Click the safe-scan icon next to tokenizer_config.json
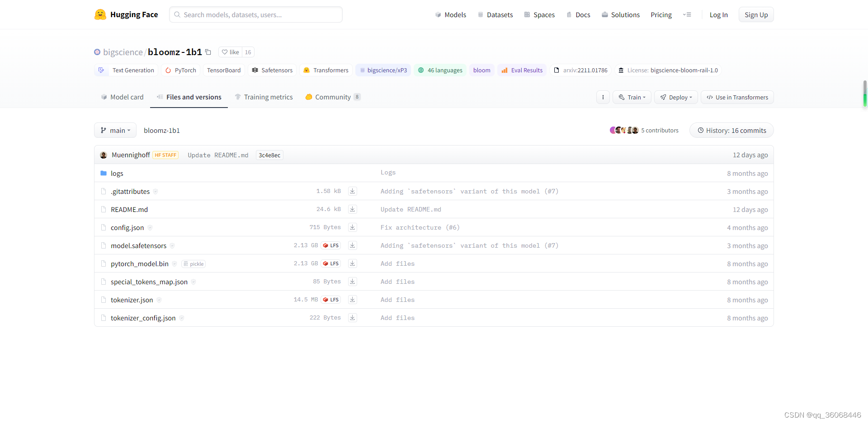 [182, 318]
